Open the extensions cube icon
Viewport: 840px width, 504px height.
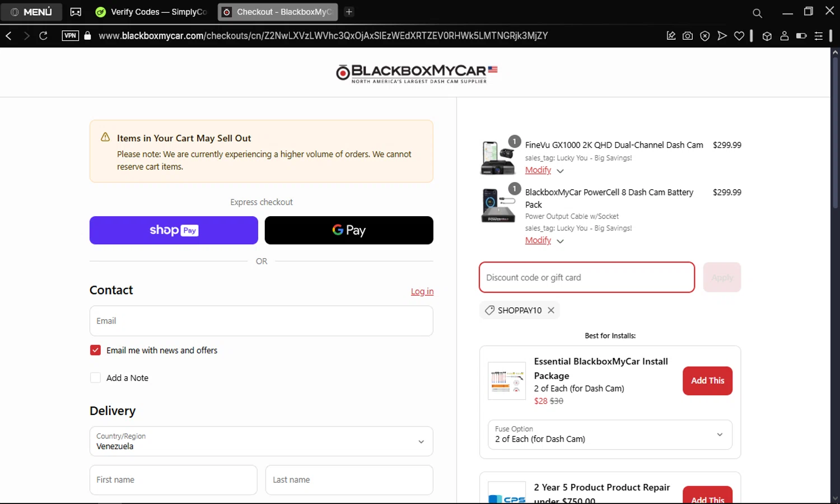coord(767,36)
